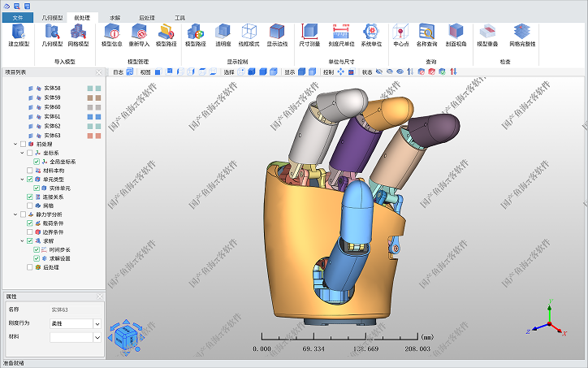Screen dimensions: 588x368
Task: Switch to the 求解 ribbon tab
Action: pos(115,16)
